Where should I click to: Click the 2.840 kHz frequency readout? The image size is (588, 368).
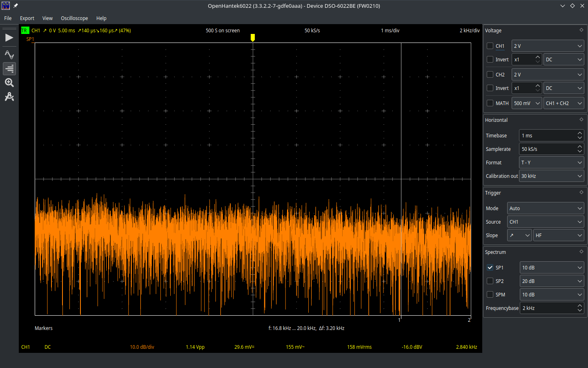click(466, 347)
